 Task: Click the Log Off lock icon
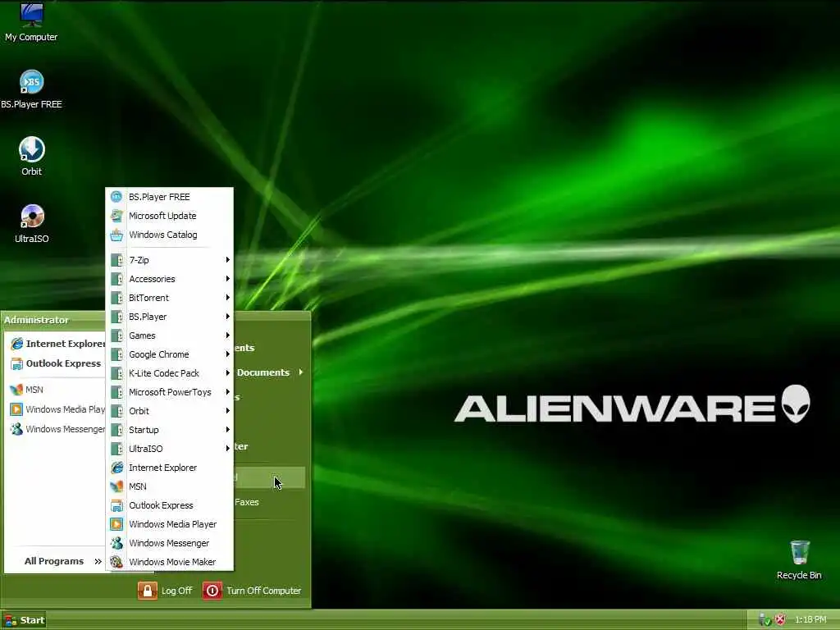(x=148, y=591)
